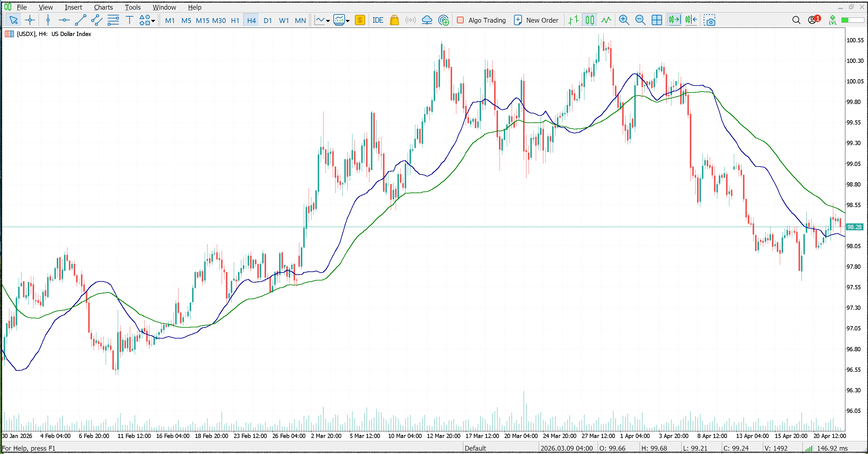Image resolution: width=868 pixels, height=454 pixels.
Task: Open the Insert menu
Action: pos(73,7)
